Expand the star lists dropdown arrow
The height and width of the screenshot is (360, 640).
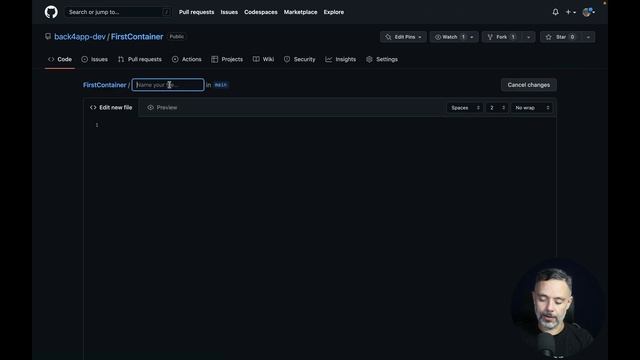[588, 37]
